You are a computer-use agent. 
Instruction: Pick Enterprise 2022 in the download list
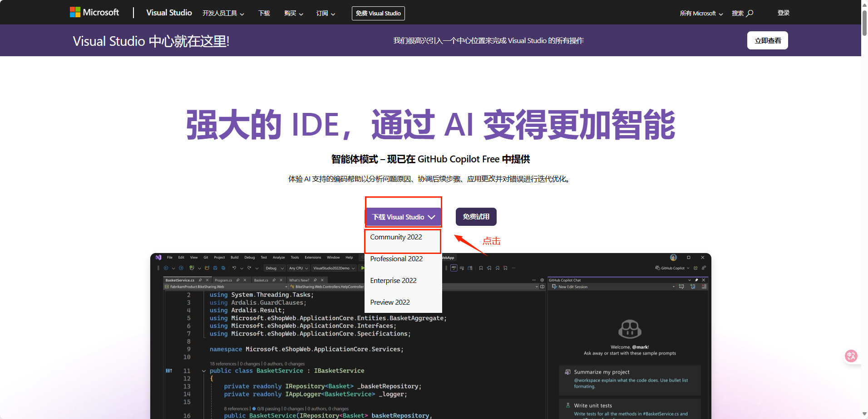coord(393,281)
